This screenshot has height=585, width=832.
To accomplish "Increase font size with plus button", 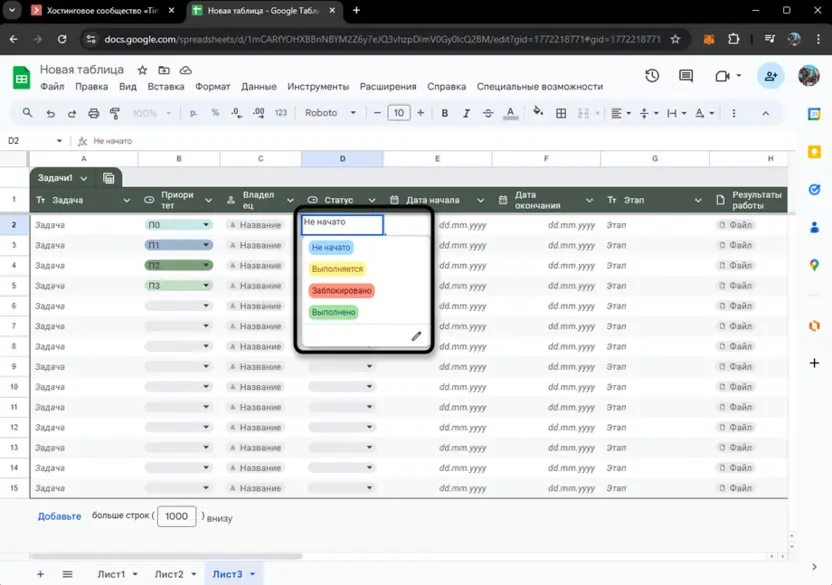I will [x=420, y=113].
